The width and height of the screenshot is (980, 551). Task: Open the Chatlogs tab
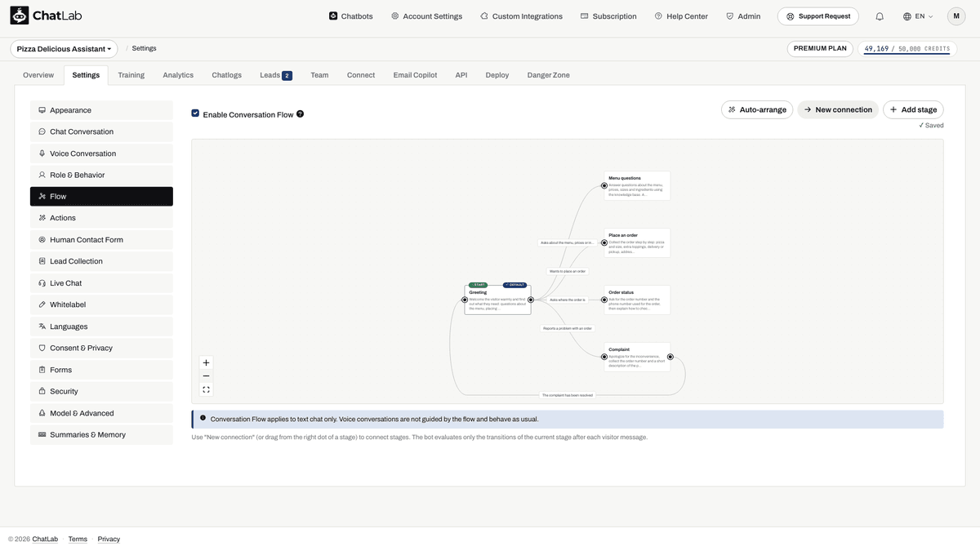point(226,75)
